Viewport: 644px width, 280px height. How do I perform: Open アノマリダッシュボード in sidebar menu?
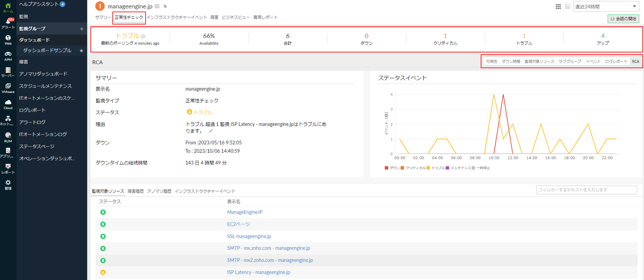click(43, 74)
